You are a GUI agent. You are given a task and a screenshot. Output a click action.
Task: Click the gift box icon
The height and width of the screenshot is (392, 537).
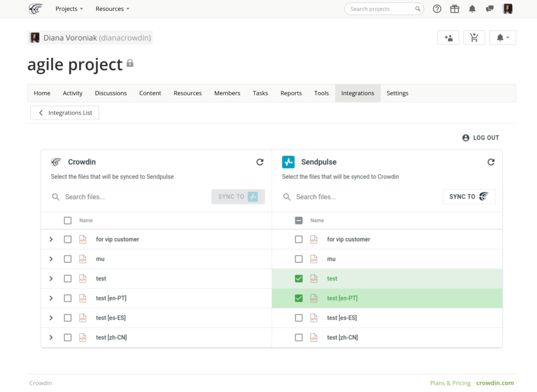(x=455, y=9)
